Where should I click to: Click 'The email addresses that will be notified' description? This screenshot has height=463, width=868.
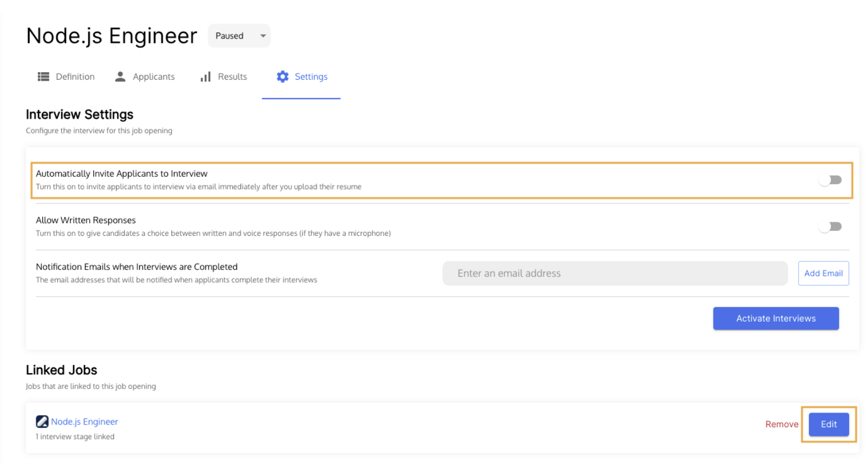[177, 280]
